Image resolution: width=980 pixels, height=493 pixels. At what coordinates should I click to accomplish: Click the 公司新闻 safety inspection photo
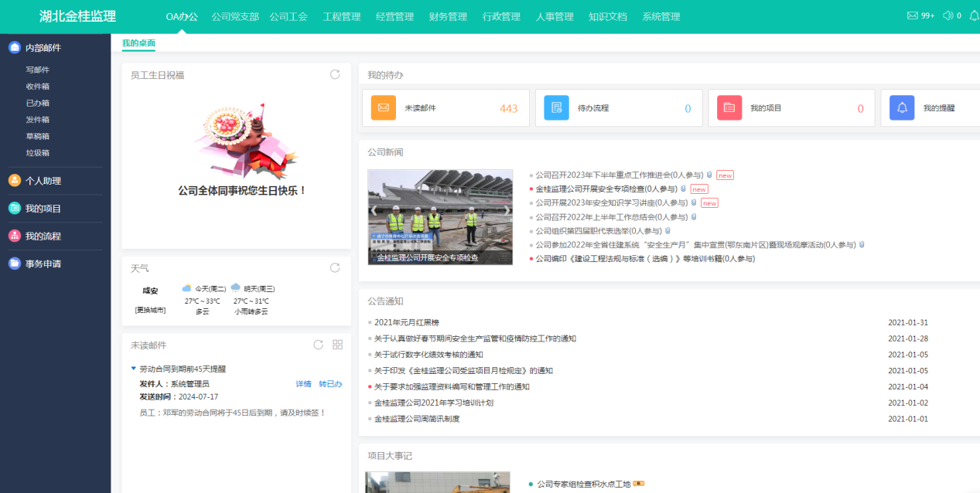[440, 217]
